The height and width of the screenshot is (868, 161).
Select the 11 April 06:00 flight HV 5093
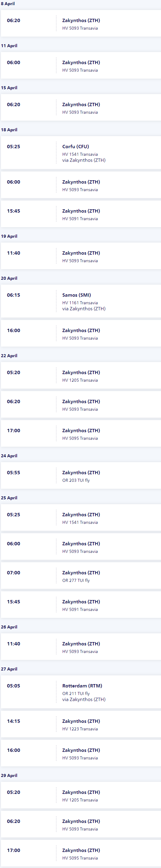point(81,66)
